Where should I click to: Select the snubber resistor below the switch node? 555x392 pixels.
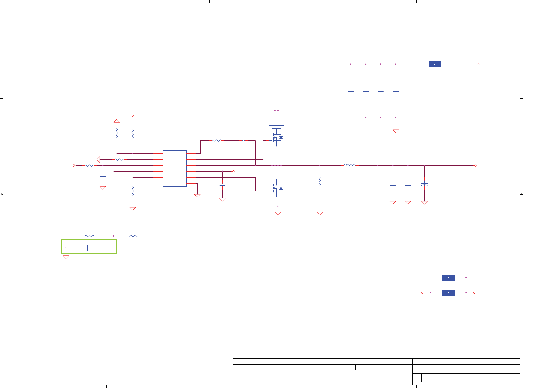(x=320, y=180)
